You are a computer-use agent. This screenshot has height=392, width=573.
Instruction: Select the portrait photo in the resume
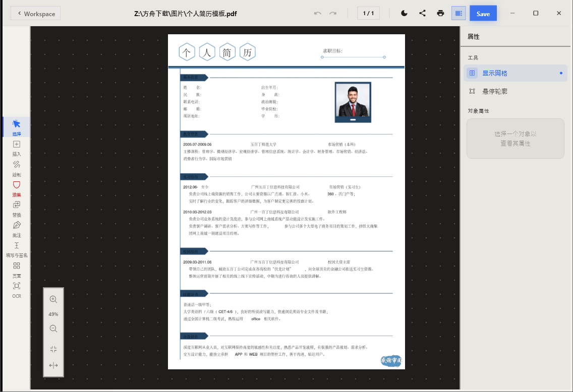(353, 102)
